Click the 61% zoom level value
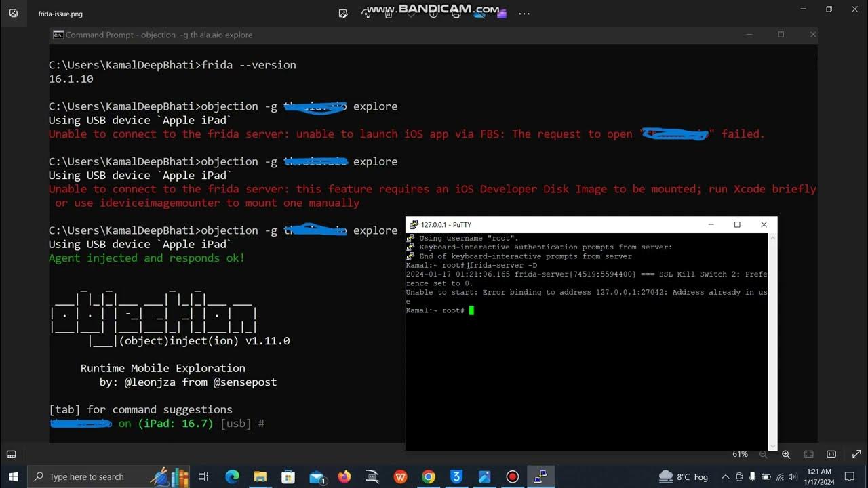The height and width of the screenshot is (488, 868). 740,454
